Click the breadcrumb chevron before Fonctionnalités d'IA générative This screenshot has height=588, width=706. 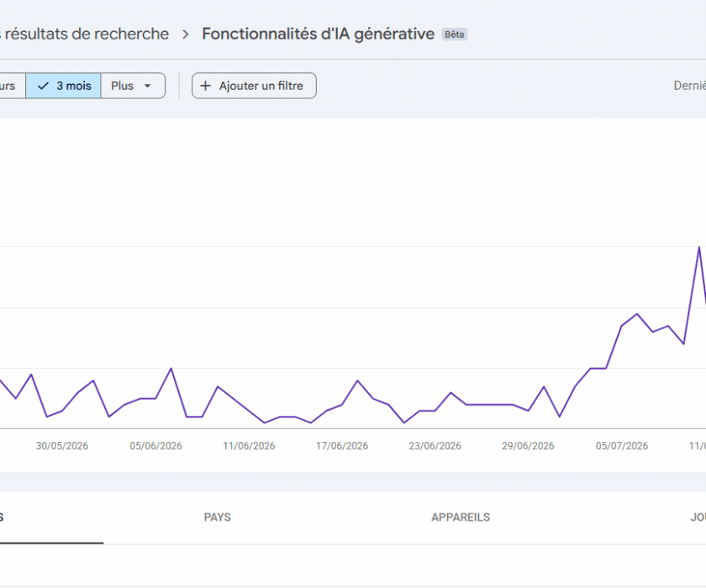click(186, 34)
